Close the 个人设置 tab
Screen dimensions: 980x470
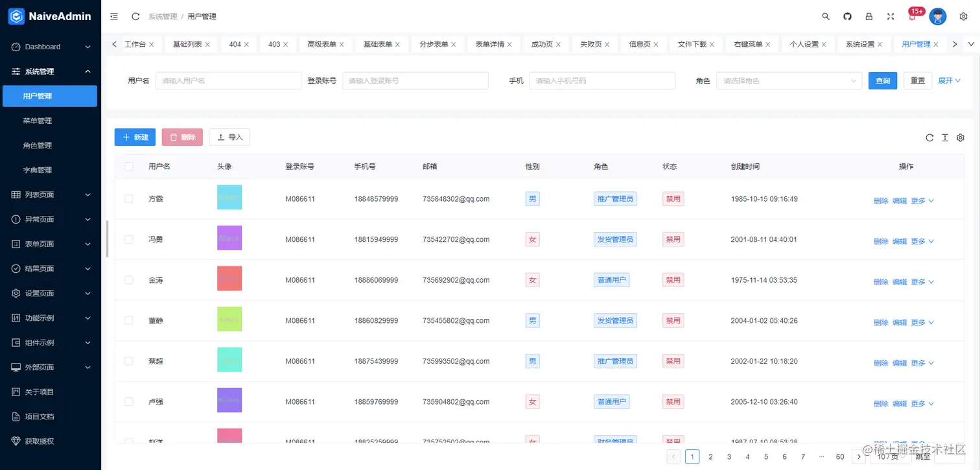click(824, 45)
